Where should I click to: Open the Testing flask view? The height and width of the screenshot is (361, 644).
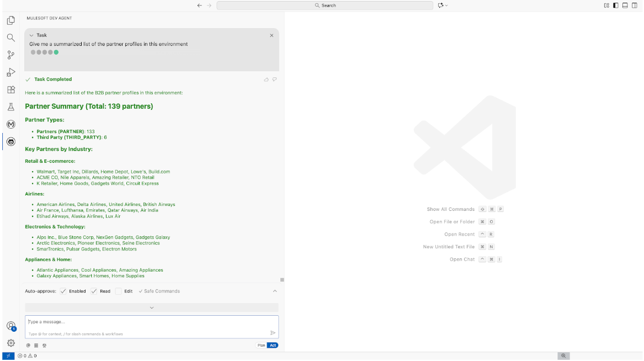10,107
